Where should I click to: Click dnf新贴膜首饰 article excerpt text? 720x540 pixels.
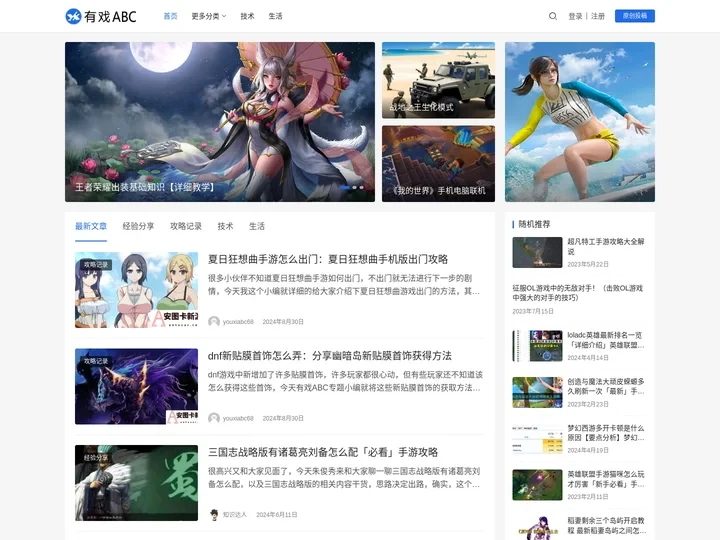(x=345, y=381)
